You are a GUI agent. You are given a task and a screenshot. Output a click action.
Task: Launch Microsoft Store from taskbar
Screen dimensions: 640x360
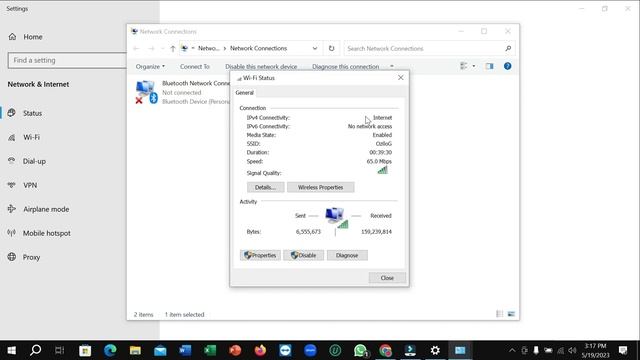coord(85,350)
